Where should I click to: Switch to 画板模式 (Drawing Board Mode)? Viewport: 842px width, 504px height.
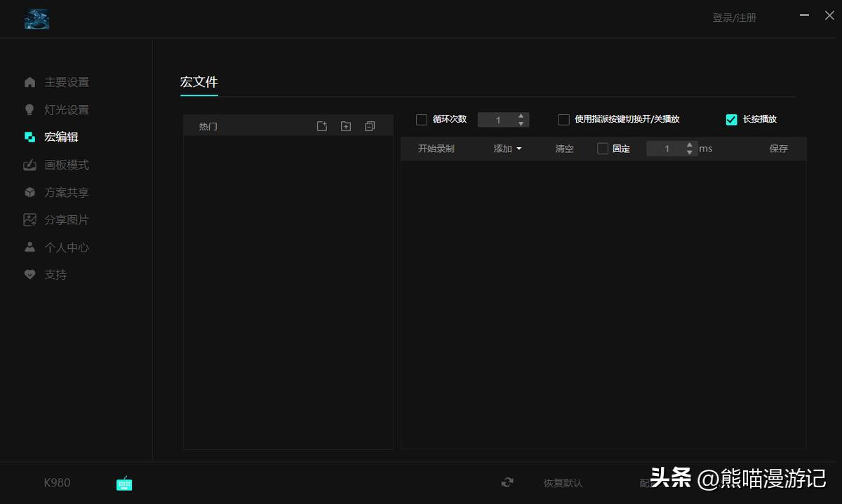(x=67, y=164)
